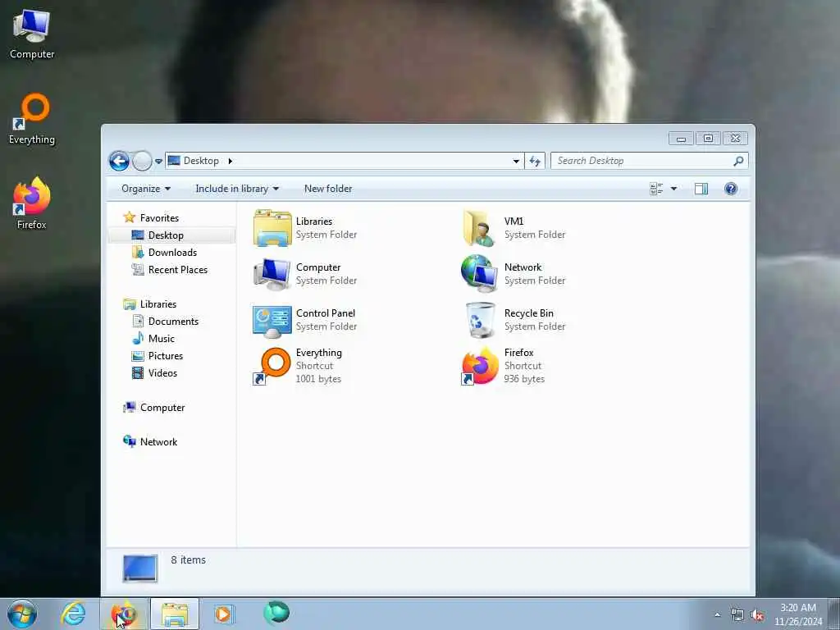The height and width of the screenshot is (630, 840).
Task: Launch Internet Explorer from taskbar
Action: click(73, 614)
